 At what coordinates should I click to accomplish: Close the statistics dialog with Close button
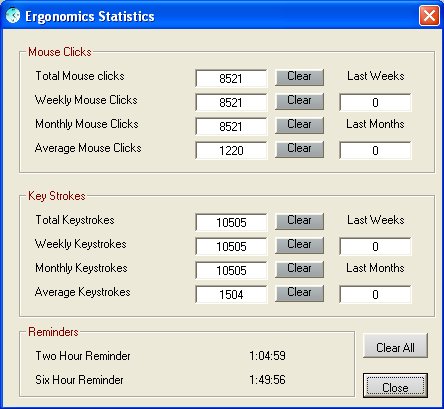[x=395, y=386]
